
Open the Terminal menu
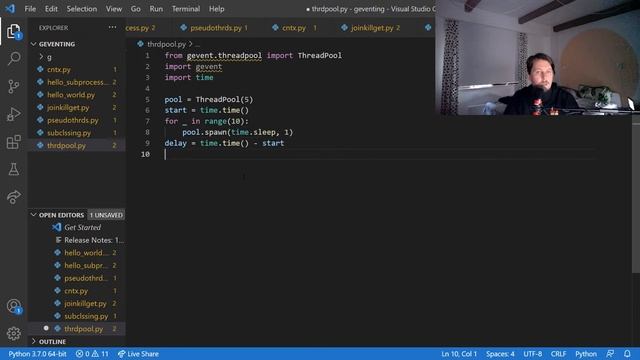tap(186, 9)
